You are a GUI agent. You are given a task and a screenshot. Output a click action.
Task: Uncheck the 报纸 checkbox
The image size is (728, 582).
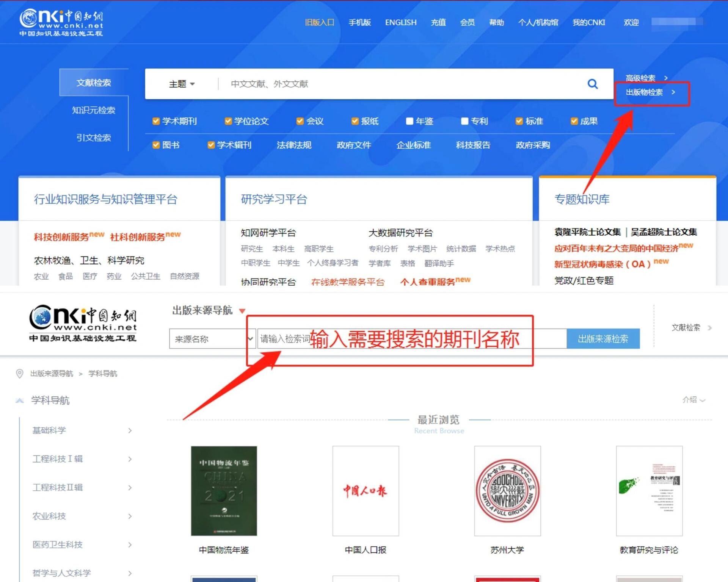[355, 121]
